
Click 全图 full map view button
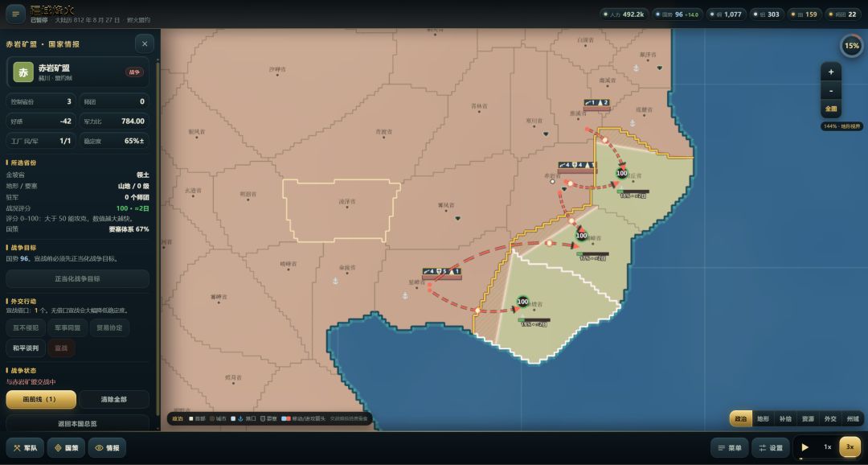pos(831,109)
